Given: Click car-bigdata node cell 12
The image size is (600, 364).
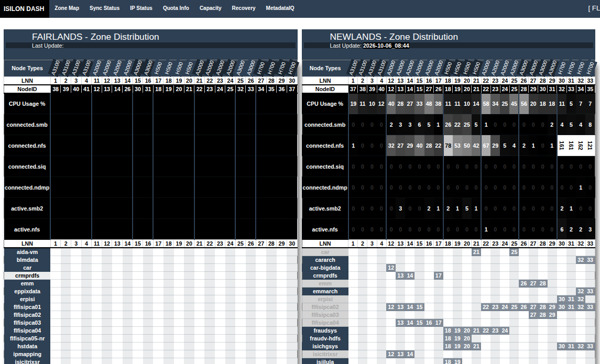Looking at the screenshot, I should point(391,268).
